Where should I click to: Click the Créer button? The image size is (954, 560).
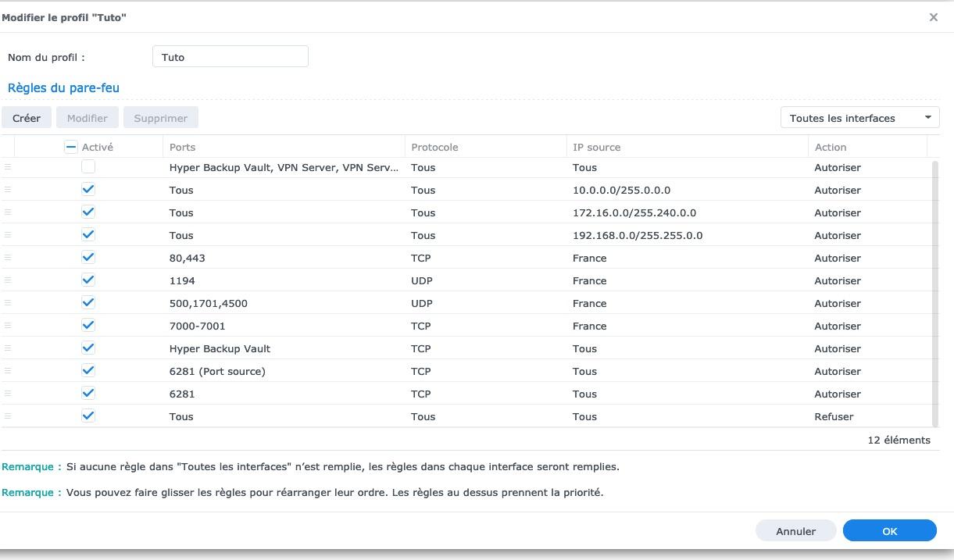pyautogui.click(x=27, y=118)
